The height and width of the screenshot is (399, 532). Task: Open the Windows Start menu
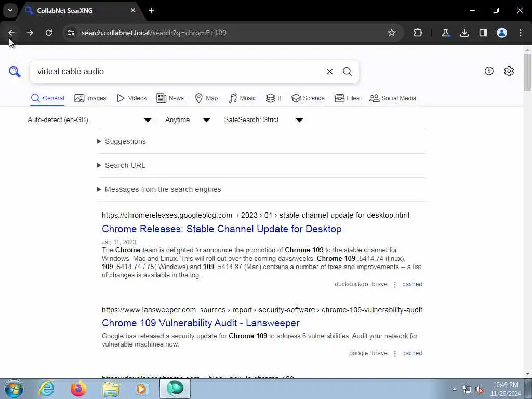tap(14, 389)
